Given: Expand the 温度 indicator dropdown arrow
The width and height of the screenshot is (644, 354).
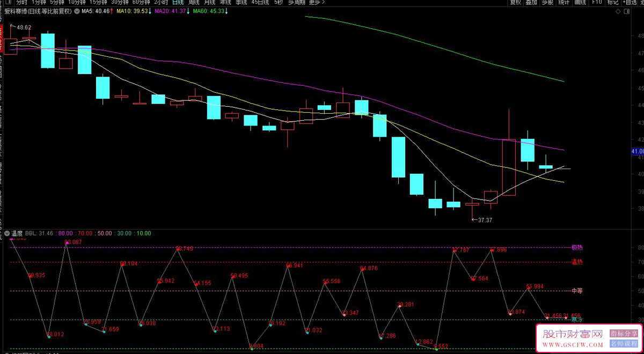Looking at the screenshot, I should coord(6,233).
